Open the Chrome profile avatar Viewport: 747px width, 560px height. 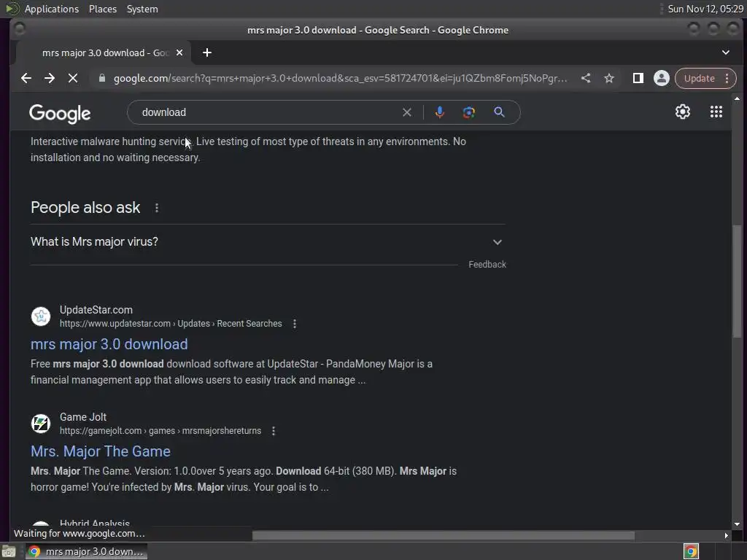click(661, 78)
